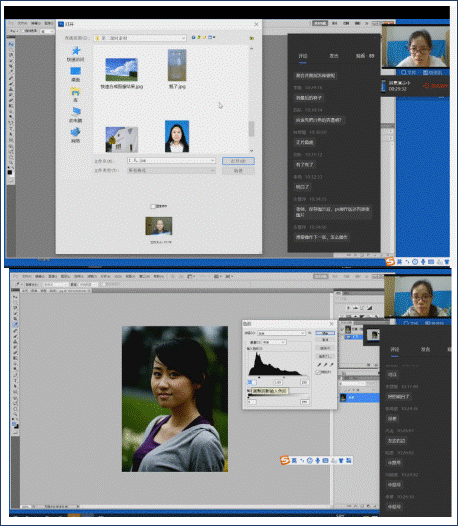Pick the black point eyedropper in Levels dialog
The height and width of the screenshot is (526, 458).
(x=319, y=364)
